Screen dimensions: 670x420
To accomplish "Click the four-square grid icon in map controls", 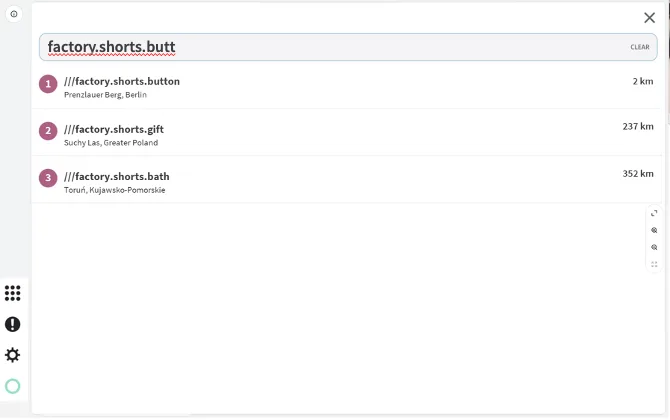I will [654, 264].
